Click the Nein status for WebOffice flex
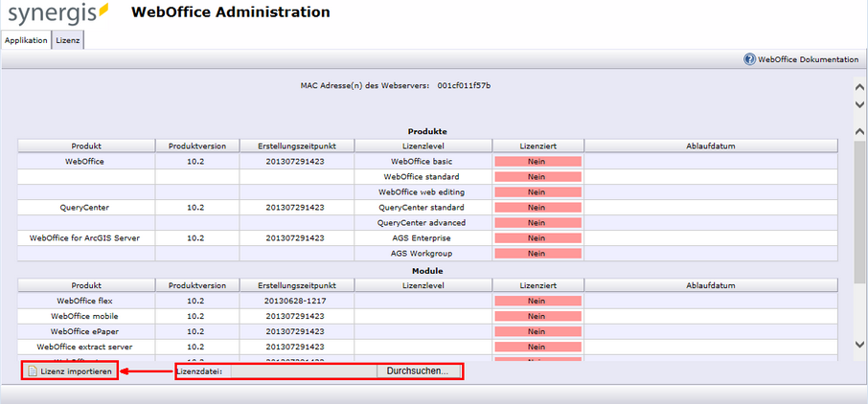The width and height of the screenshot is (868, 404). (538, 301)
